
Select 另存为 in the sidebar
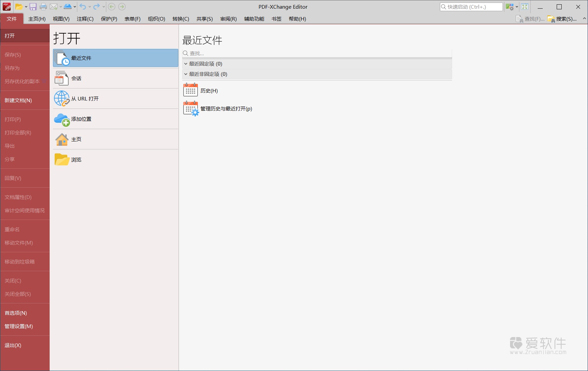(25, 68)
